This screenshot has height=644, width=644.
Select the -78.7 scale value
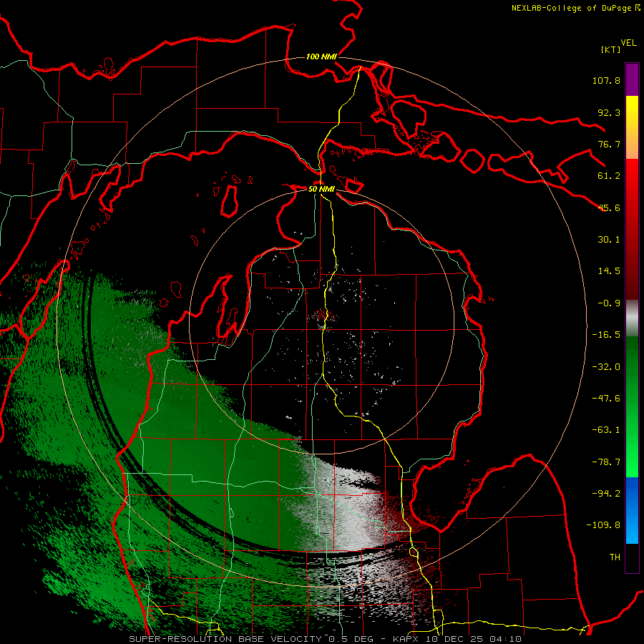606,462
